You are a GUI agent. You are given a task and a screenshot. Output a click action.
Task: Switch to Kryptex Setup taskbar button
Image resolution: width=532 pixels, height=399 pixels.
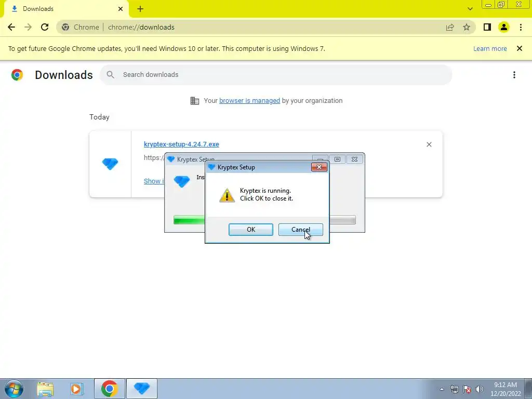(142, 389)
